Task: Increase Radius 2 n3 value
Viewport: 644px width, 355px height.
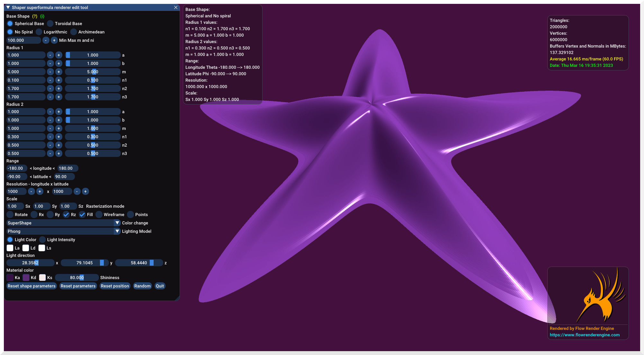Action: 58,153
